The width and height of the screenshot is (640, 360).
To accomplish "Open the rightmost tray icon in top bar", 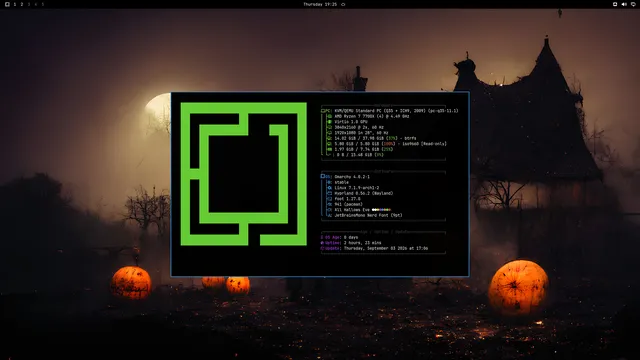I will point(633,4).
